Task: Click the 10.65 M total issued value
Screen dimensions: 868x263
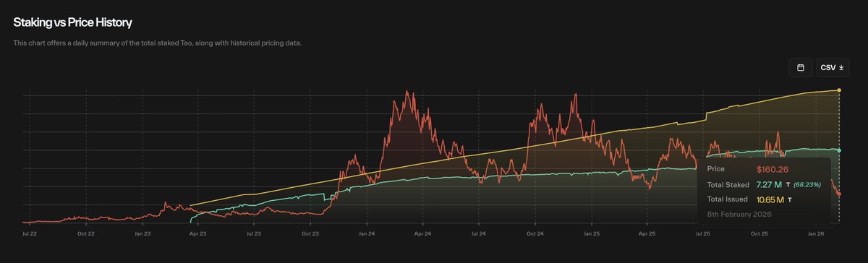Action: 771,199
